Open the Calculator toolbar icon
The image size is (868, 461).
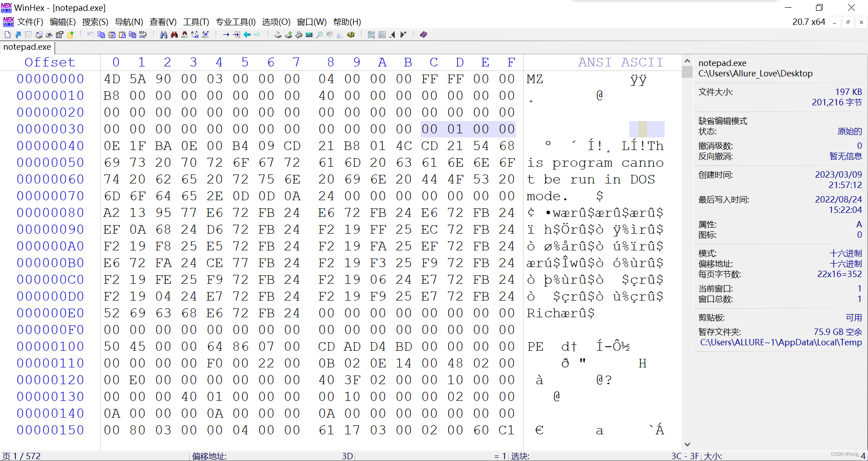click(309, 35)
